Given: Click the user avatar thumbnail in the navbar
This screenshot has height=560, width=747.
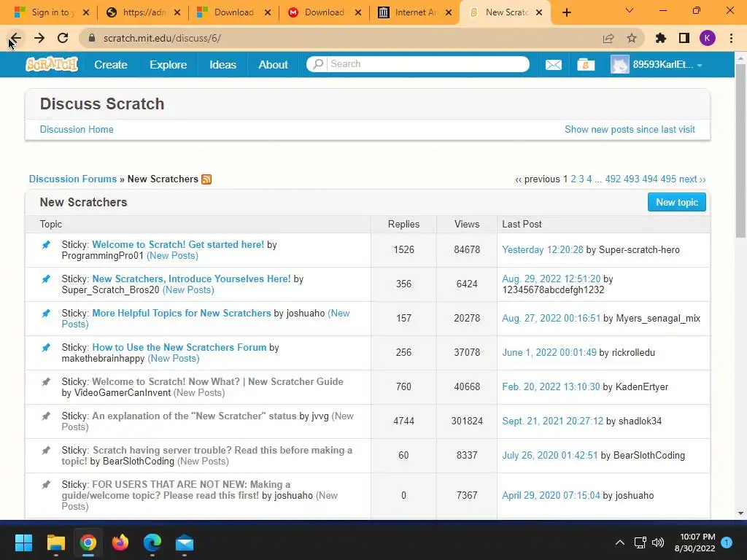Looking at the screenshot, I should tap(619, 64).
